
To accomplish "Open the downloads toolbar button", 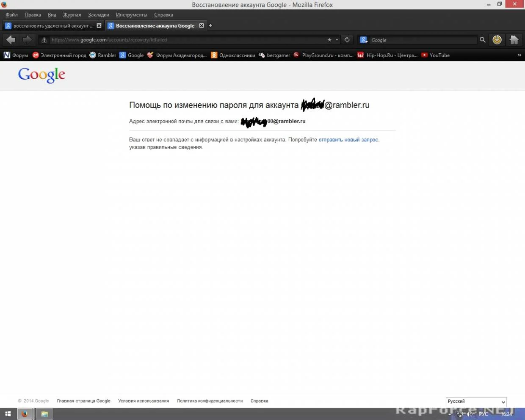I will (x=497, y=40).
